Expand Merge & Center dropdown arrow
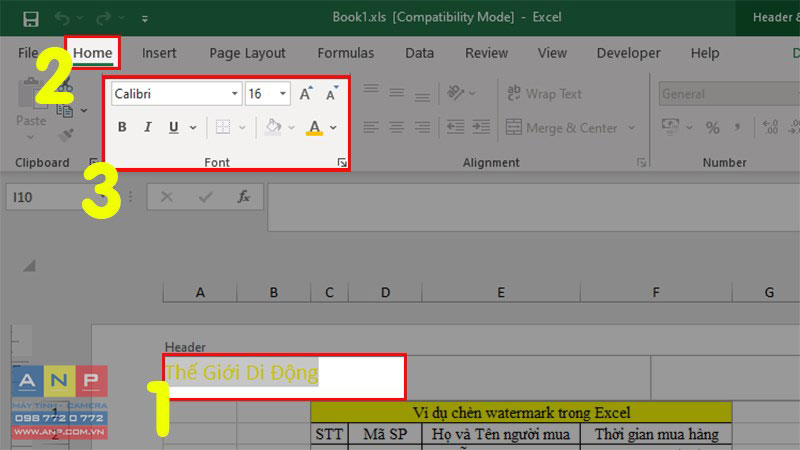This screenshot has height=450, width=800. pyautogui.click(x=632, y=128)
